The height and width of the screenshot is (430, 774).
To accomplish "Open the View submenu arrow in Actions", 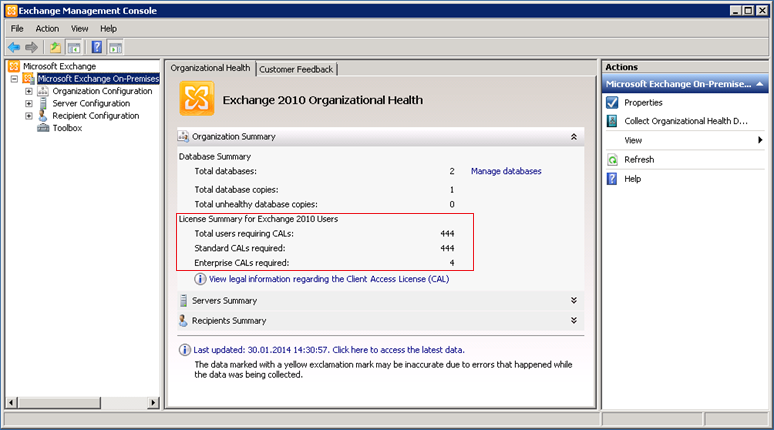I will click(760, 140).
